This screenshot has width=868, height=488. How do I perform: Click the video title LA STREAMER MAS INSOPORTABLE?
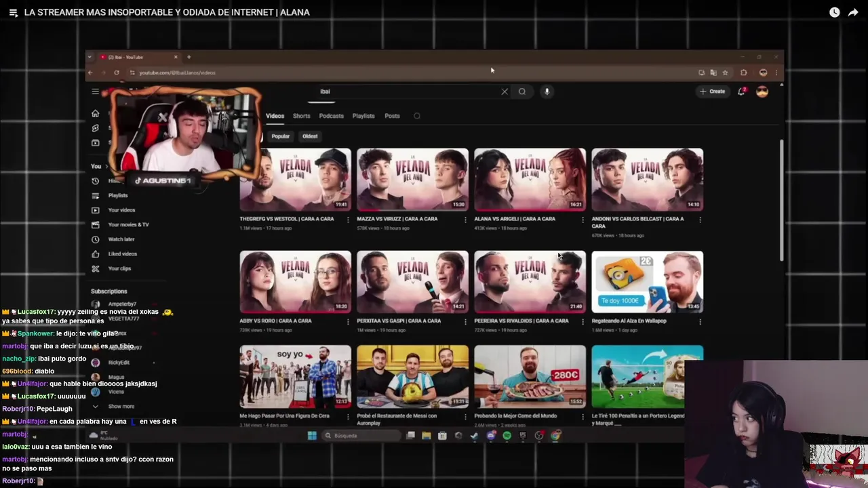[x=167, y=12]
